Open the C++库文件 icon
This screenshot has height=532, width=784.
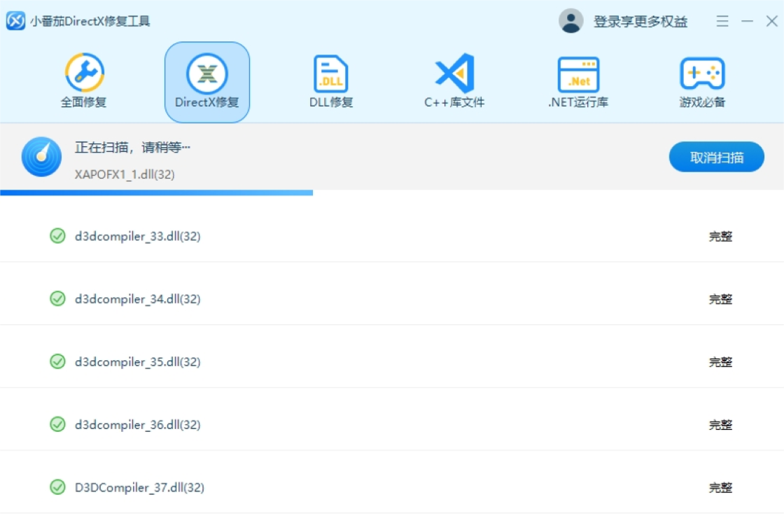454,73
